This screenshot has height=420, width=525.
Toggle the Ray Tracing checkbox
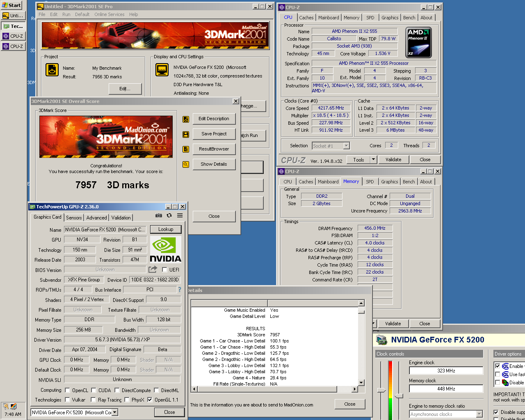(x=93, y=400)
